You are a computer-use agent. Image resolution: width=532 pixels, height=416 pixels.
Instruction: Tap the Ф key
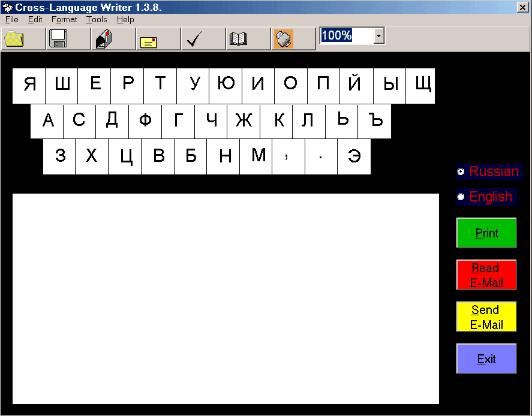(x=145, y=121)
